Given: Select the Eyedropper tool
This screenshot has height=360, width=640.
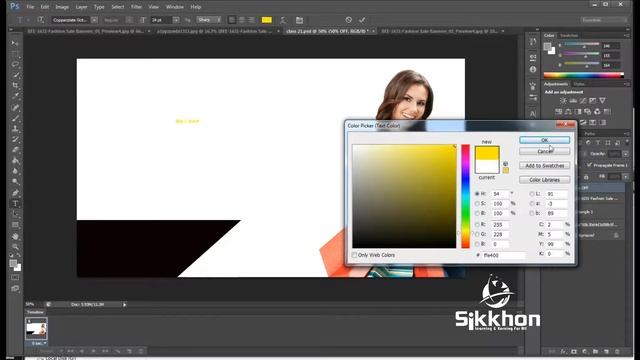Looking at the screenshot, I should [15, 96].
